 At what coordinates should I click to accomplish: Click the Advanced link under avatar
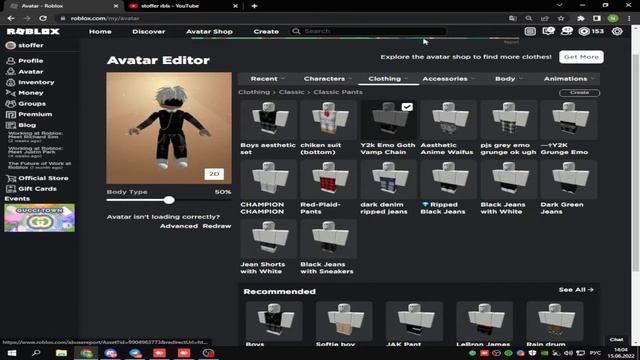[179, 226]
